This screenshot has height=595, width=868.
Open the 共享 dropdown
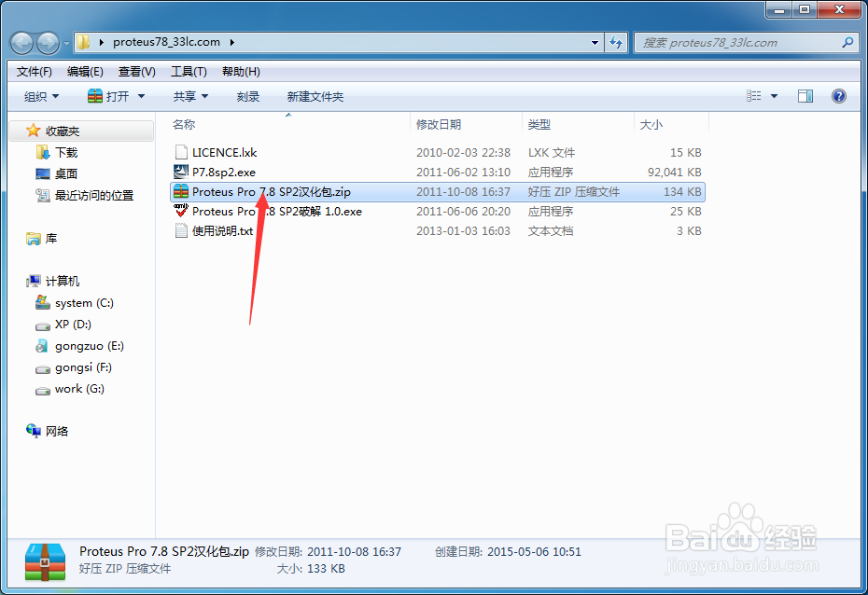(190, 96)
